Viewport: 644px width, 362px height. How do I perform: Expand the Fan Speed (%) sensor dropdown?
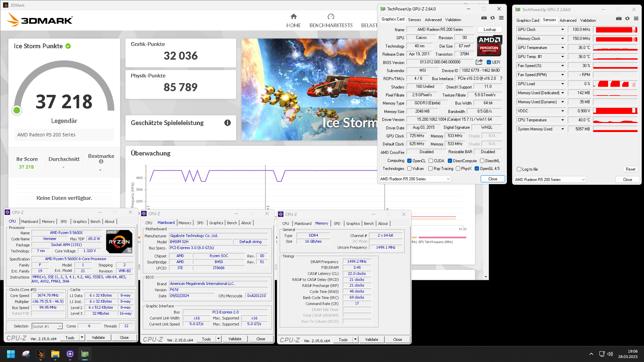(562, 66)
